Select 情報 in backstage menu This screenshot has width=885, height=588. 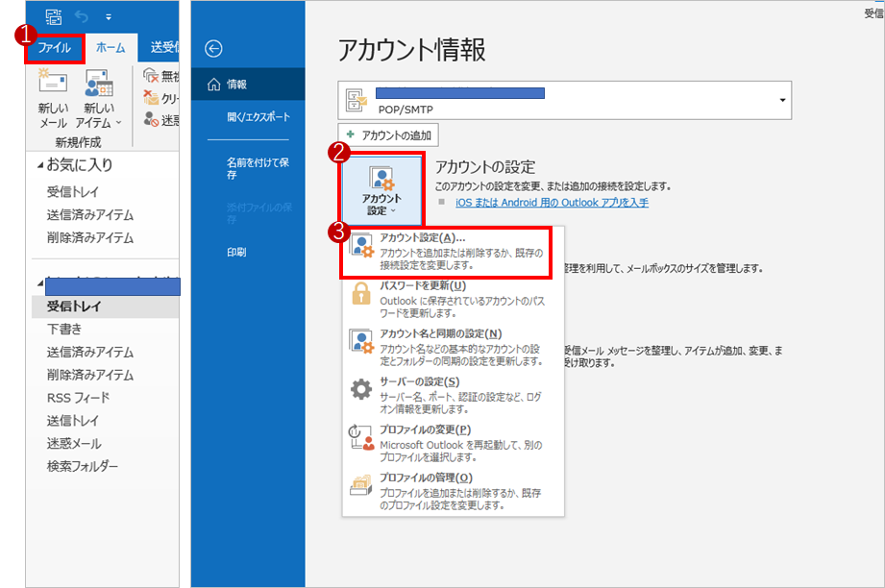click(x=248, y=85)
